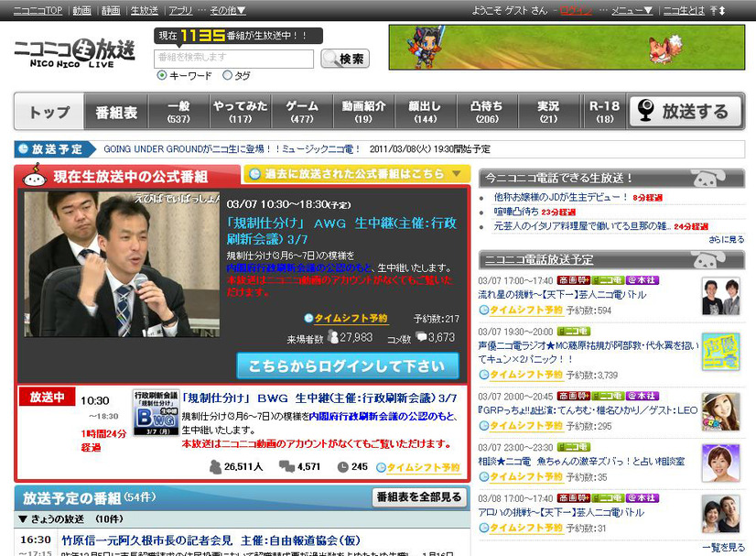This screenshot has height=556, width=756.
Task: Open the 「規制仕分け」BWG 生中継 title link
Action: click(319, 398)
